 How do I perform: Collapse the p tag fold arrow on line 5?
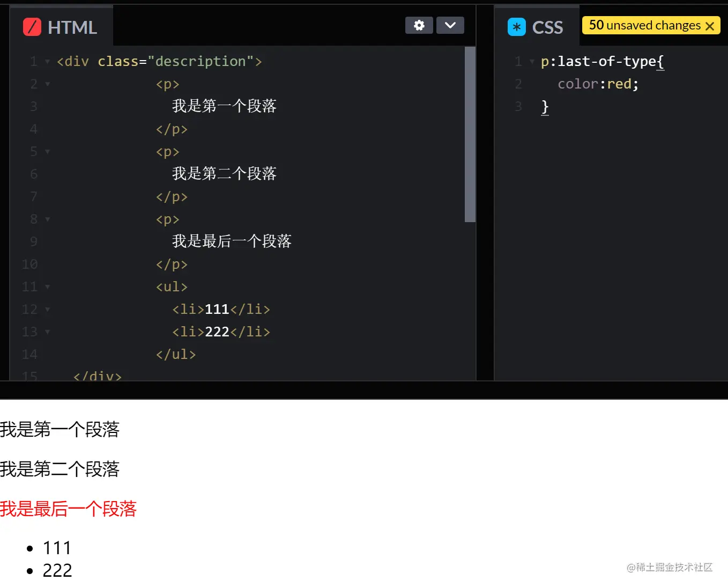click(x=47, y=152)
